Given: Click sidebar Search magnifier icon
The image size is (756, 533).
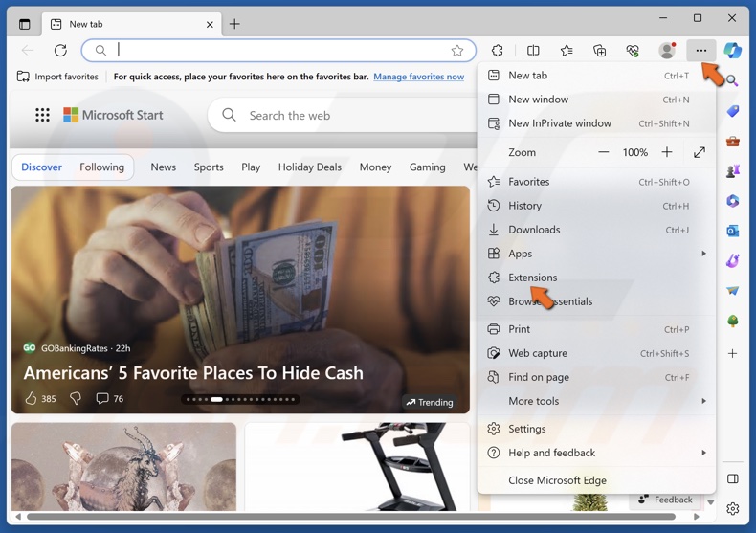Looking at the screenshot, I should click(732, 80).
